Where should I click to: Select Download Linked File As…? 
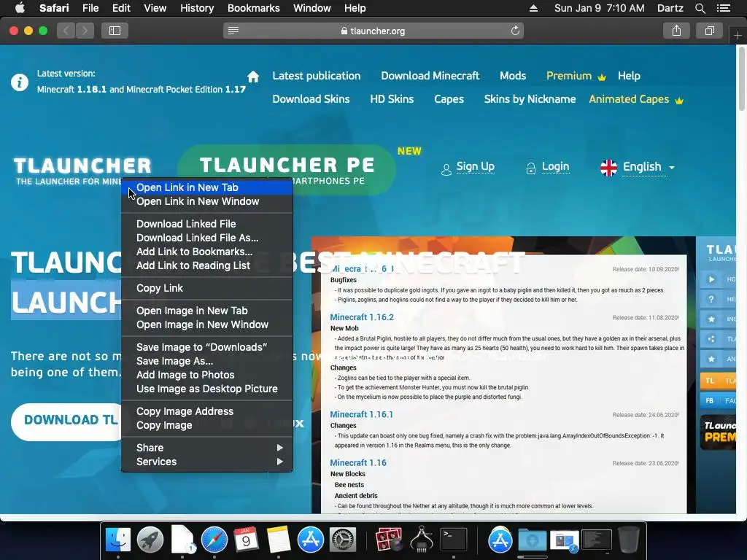point(206,238)
